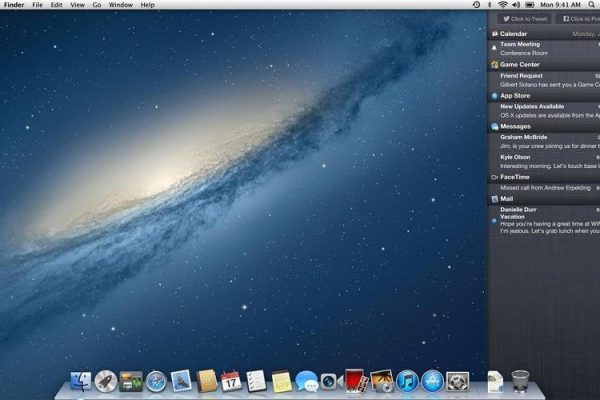Launch iTunes from the Dock
Image resolution: width=600 pixels, height=400 pixels.
[407, 380]
